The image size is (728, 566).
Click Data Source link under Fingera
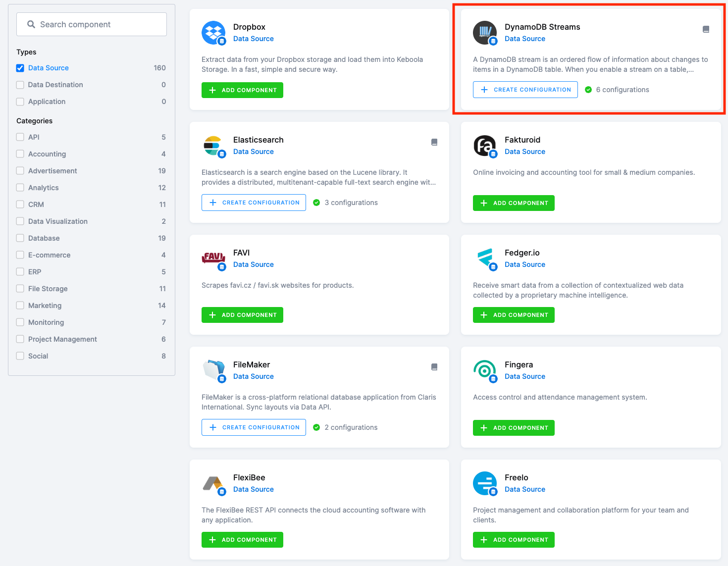click(525, 376)
